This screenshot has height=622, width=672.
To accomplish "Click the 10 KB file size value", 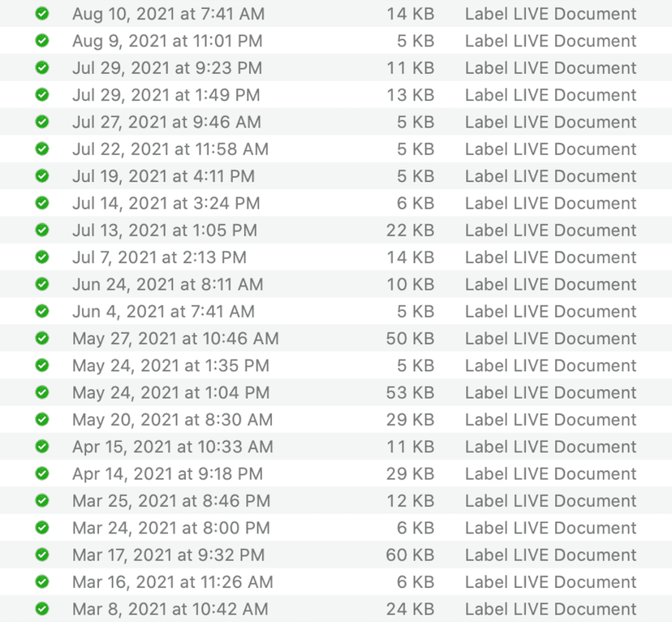I will pos(411,285).
